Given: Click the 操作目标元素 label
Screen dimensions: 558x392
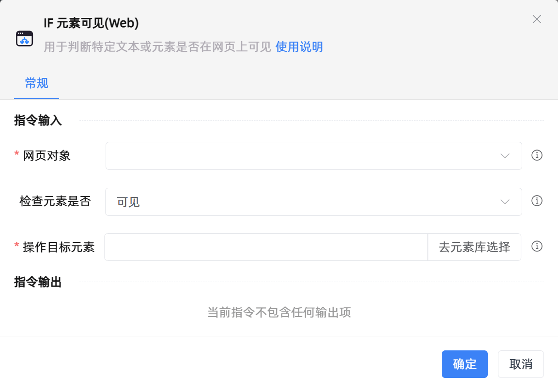Looking at the screenshot, I should [x=59, y=247].
